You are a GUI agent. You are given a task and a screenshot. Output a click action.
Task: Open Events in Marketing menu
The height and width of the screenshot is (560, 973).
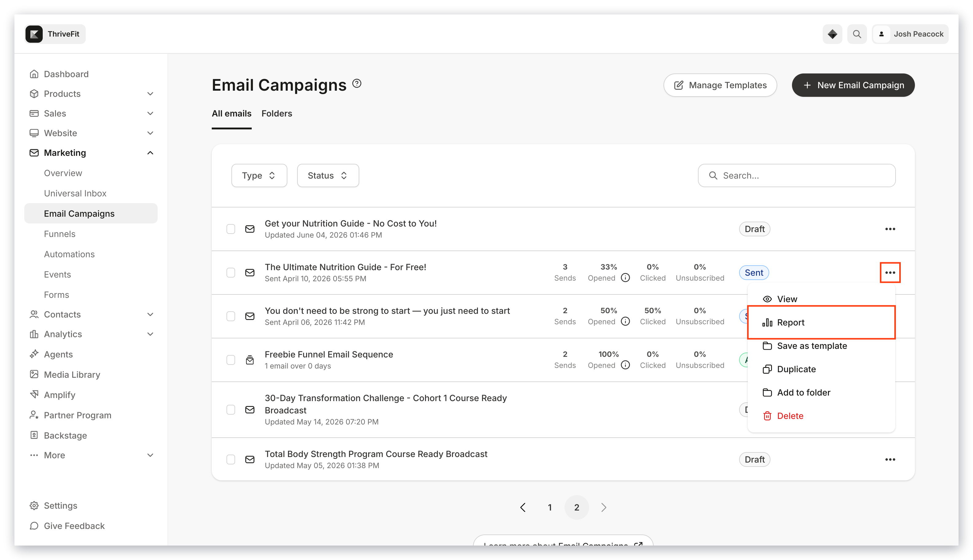pos(57,274)
